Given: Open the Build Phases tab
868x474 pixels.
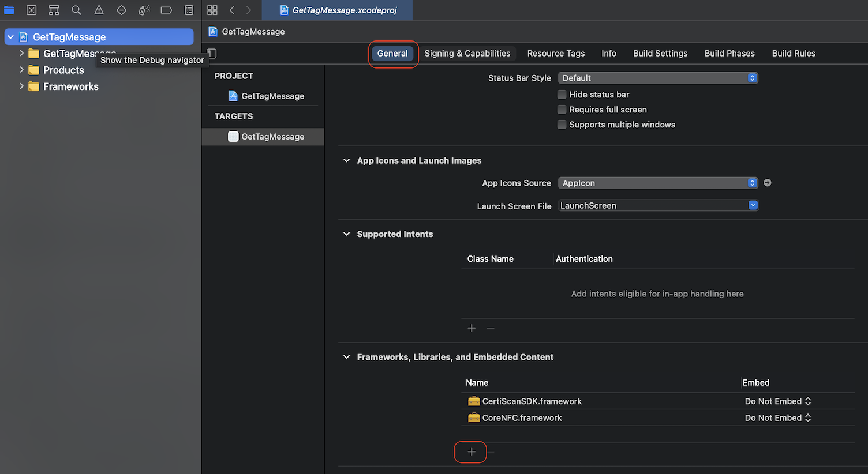Looking at the screenshot, I should point(729,54).
